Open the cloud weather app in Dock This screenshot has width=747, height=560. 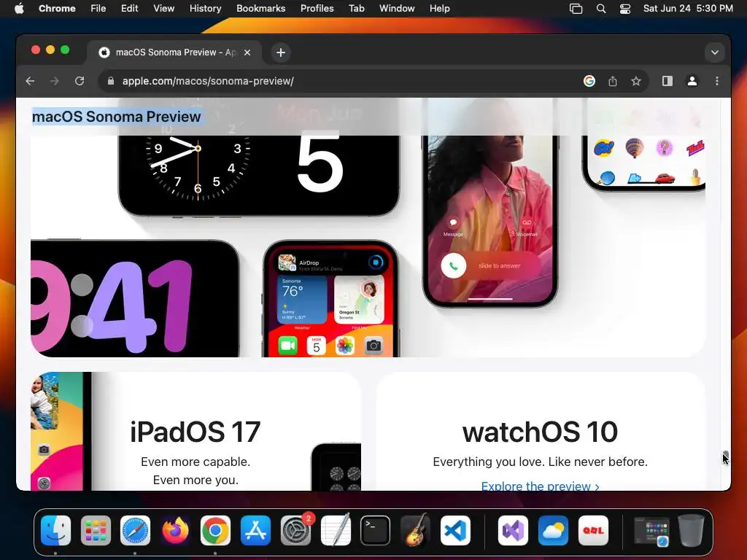tap(553, 531)
